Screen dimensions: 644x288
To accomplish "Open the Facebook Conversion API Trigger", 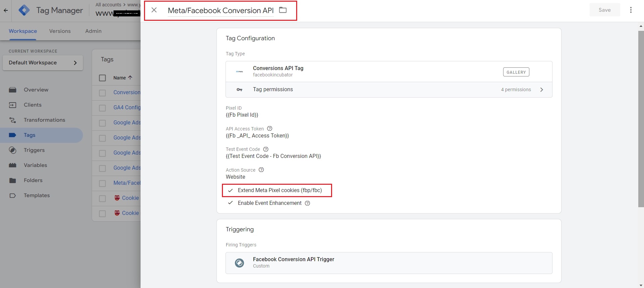I will coord(389,263).
